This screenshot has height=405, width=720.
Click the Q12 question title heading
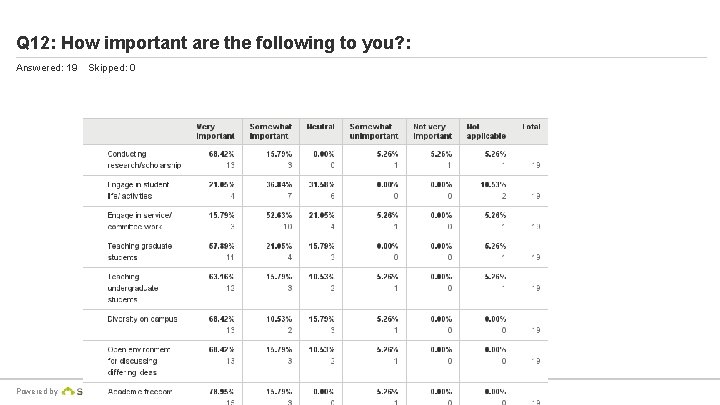215,43
